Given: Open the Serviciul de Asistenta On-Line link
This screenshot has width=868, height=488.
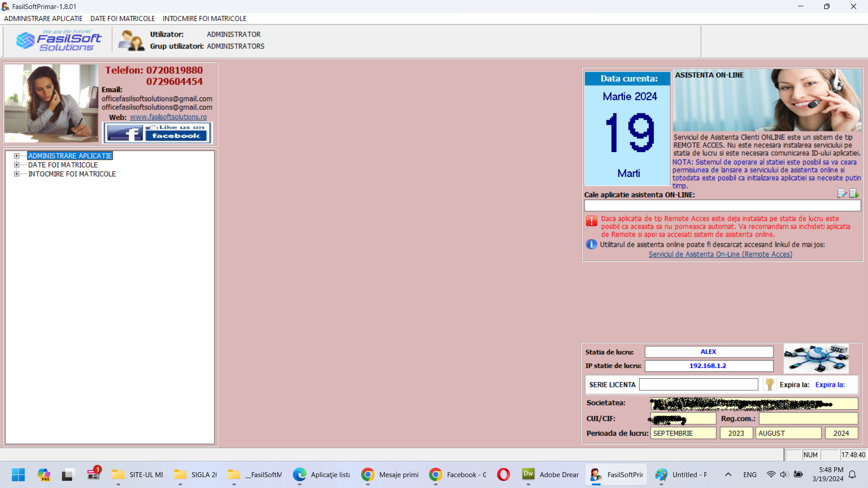Looking at the screenshot, I should pos(720,254).
